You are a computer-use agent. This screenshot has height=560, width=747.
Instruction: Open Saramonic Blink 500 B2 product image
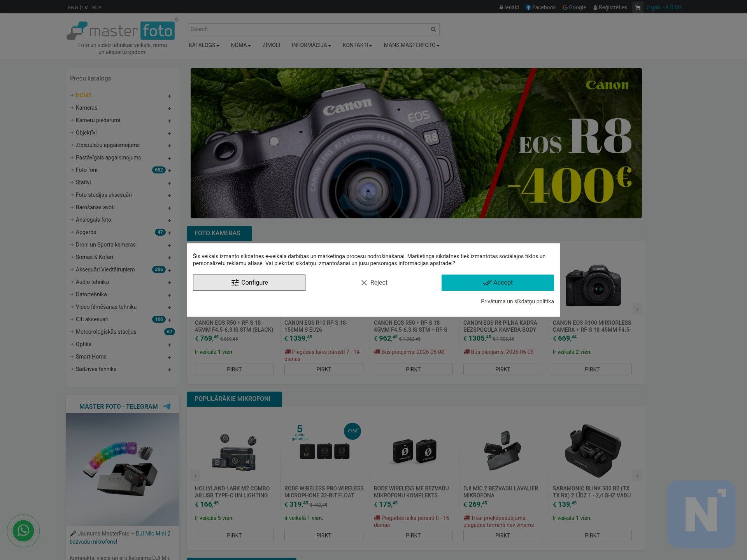[x=593, y=451]
